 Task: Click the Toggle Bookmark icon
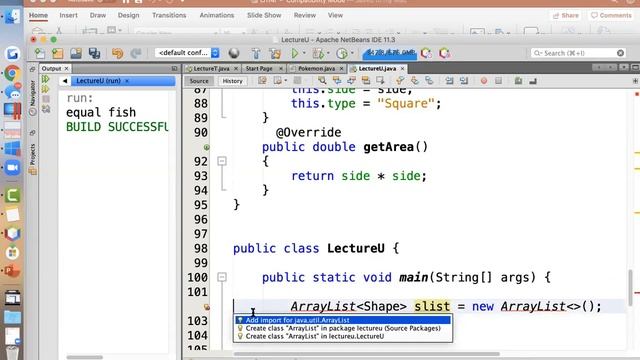429,81
